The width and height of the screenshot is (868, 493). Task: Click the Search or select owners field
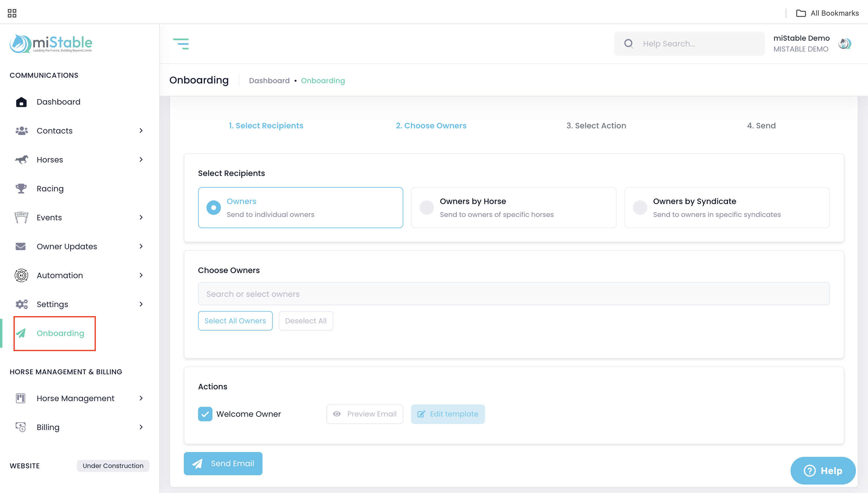513,294
